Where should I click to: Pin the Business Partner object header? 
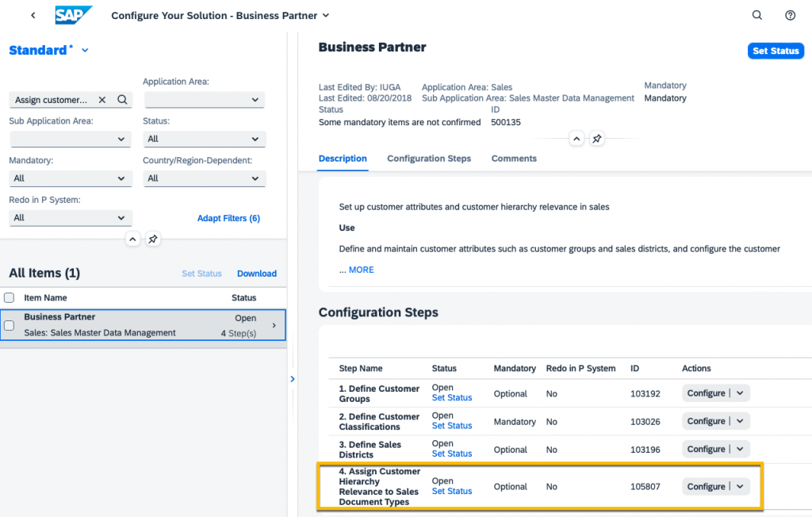pyautogui.click(x=596, y=139)
